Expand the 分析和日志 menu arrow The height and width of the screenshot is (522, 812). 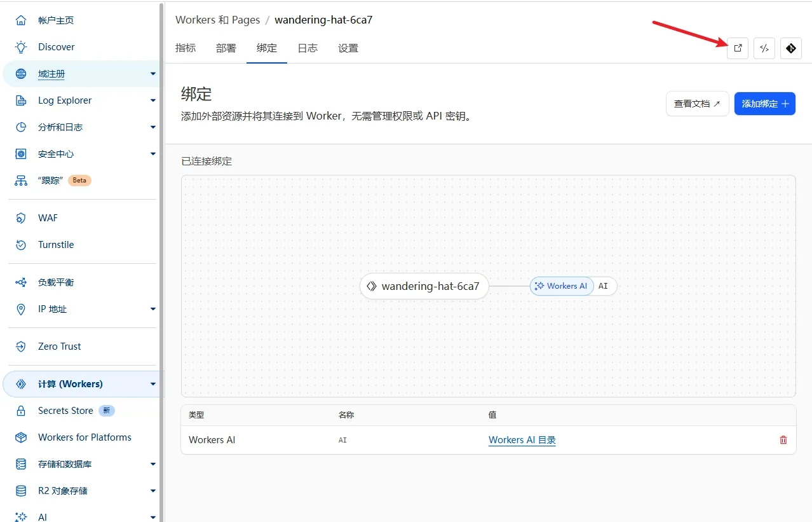[x=153, y=127]
